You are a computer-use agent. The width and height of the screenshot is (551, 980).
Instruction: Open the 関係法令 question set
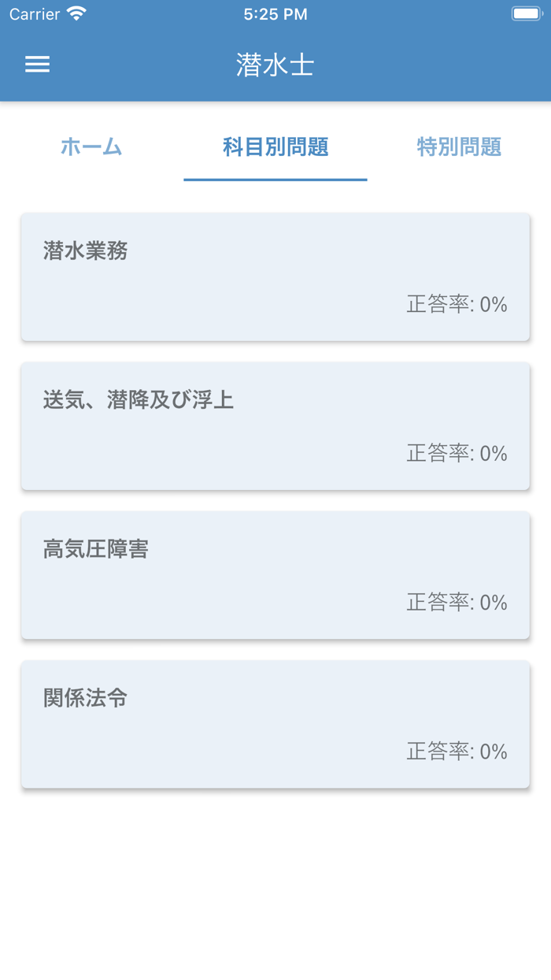275,724
